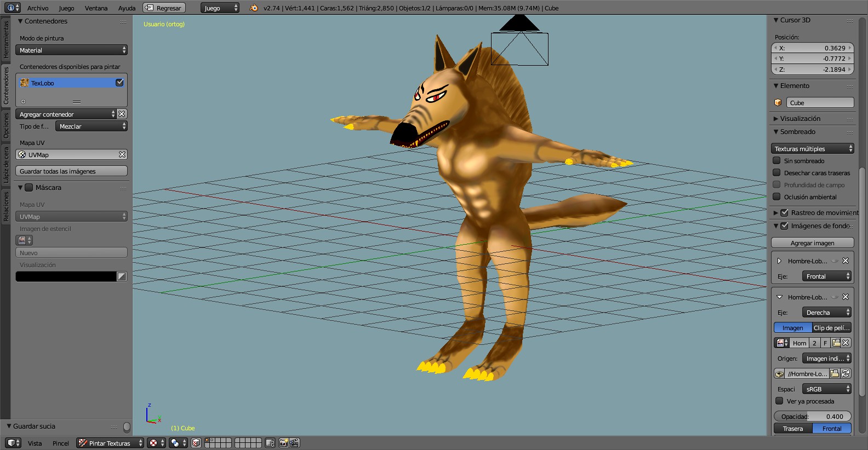This screenshot has width=868, height=450.
Task: Enable Ver ya procesada checkbox
Action: coord(779,401)
